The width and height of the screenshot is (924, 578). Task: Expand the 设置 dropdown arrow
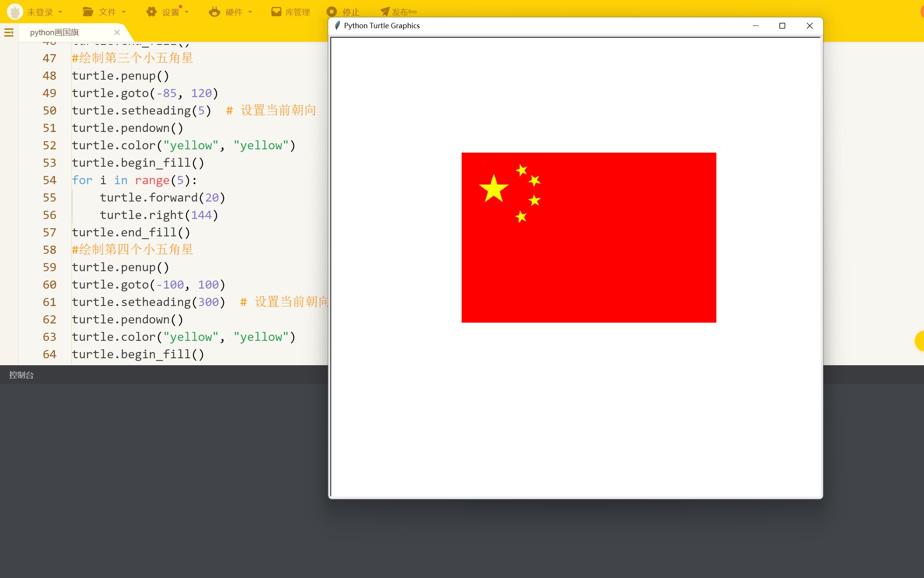[x=187, y=12]
